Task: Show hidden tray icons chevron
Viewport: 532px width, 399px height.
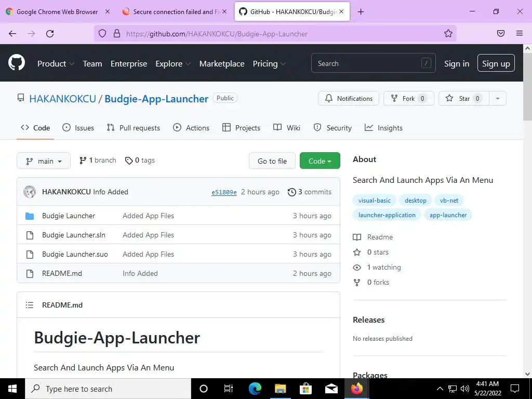Action: point(440,389)
